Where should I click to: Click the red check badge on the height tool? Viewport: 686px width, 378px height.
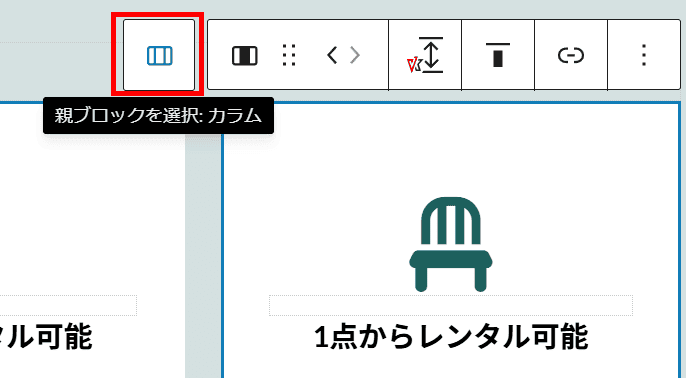(x=413, y=66)
